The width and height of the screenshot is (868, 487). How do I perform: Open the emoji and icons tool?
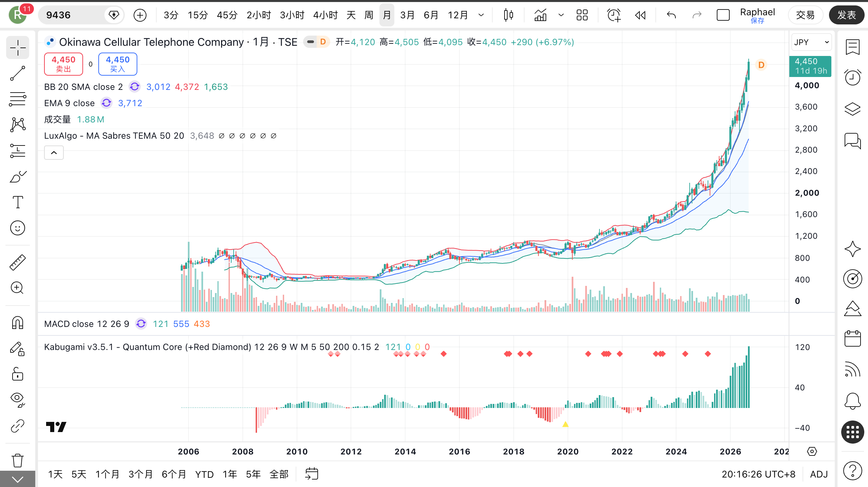(x=18, y=228)
